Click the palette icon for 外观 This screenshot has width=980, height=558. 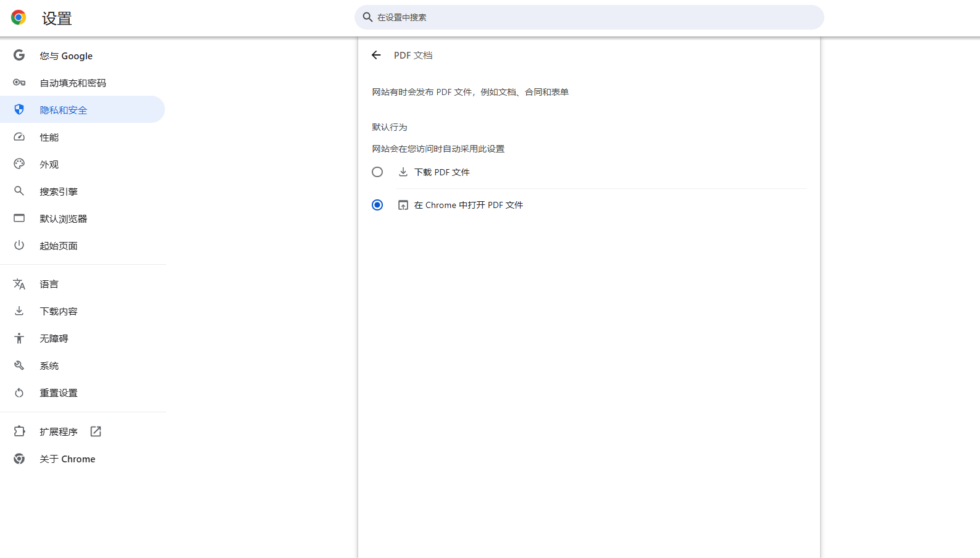(19, 164)
